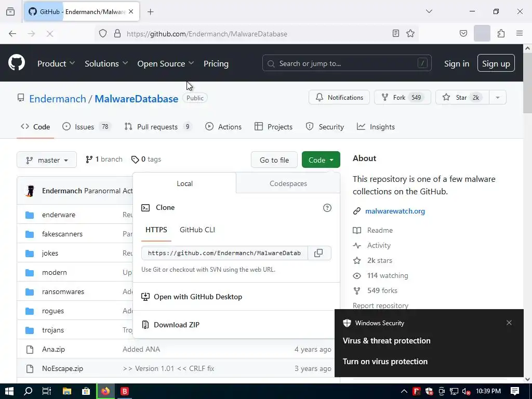Screen dimensions: 532x399
Task: Stop loading the page with the X button
Action: click(50, 34)
